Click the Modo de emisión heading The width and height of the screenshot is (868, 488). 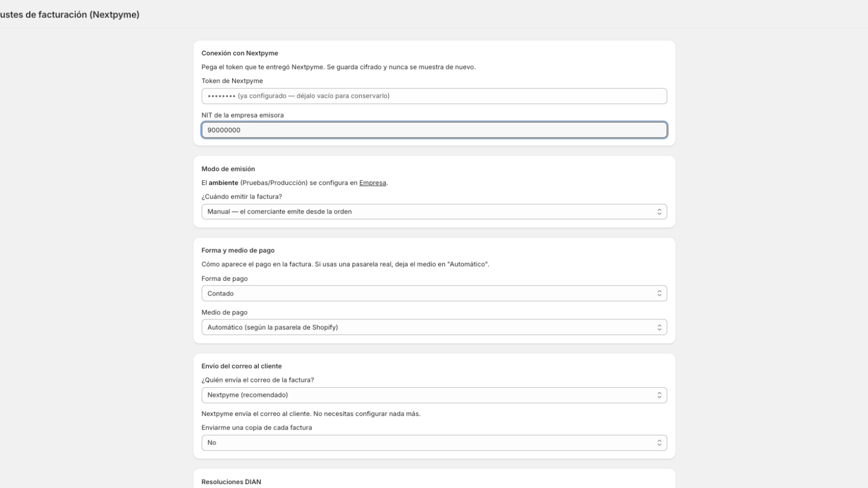click(228, 169)
